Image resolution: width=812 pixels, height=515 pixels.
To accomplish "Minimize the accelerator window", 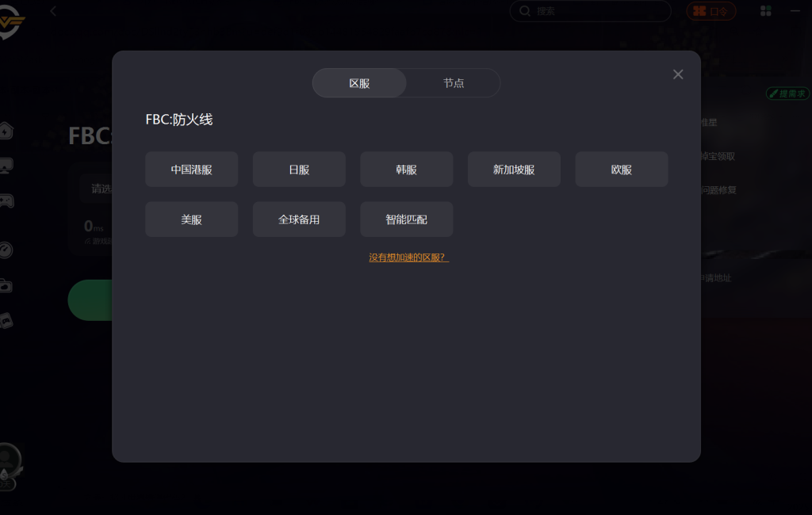I will pyautogui.click(x=795, y=11).
